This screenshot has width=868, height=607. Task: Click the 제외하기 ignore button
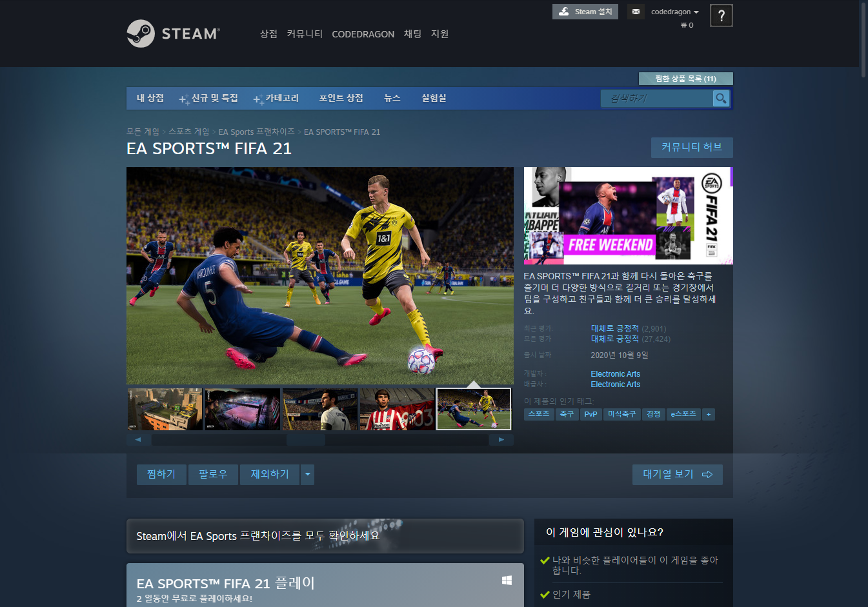[270, 474]
